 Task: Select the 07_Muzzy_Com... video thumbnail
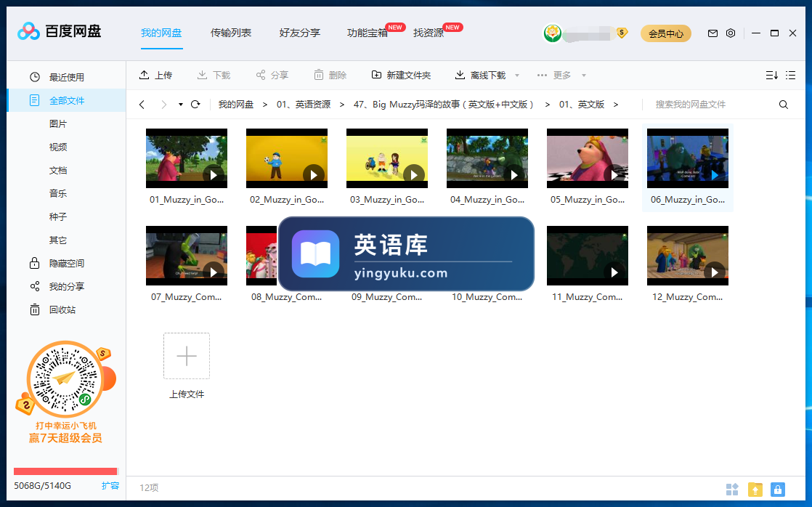tap(187, 256)
